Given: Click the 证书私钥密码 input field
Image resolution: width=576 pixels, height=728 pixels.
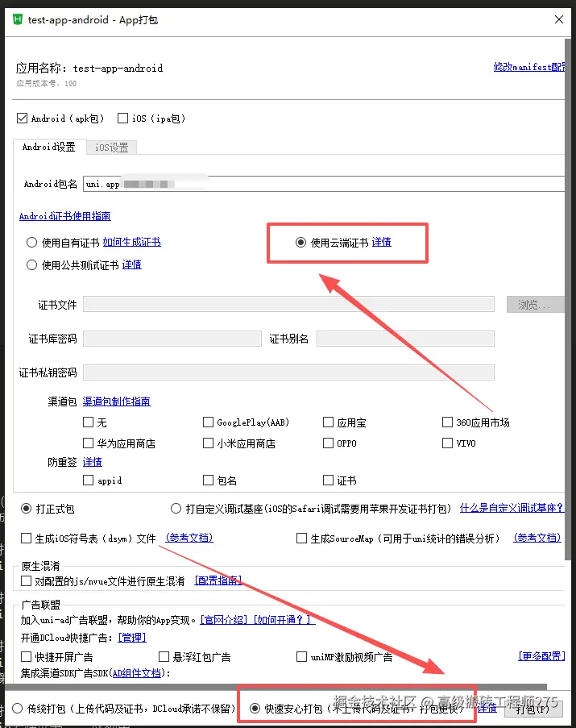Looking at the screenshot, I should 288,372.
